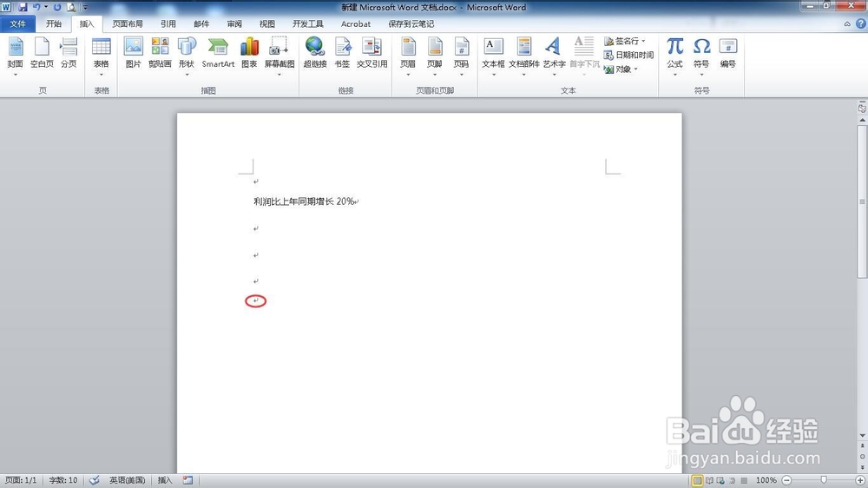
Task: Open print preview from quick access toolbar
Action: click(71, 7)
